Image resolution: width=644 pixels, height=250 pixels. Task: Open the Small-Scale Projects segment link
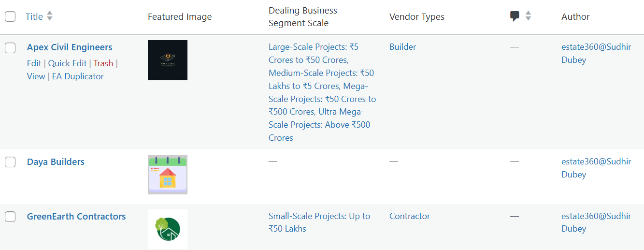tap(319, 222)
